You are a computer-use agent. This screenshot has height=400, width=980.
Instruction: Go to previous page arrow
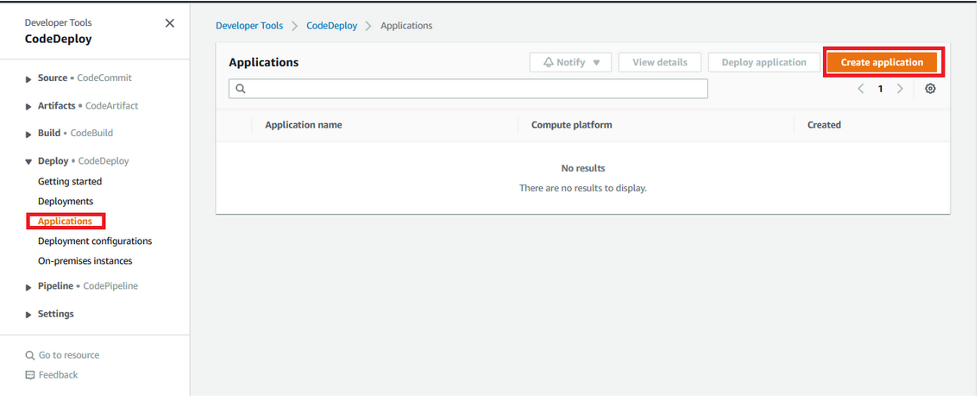coord(861,89)
